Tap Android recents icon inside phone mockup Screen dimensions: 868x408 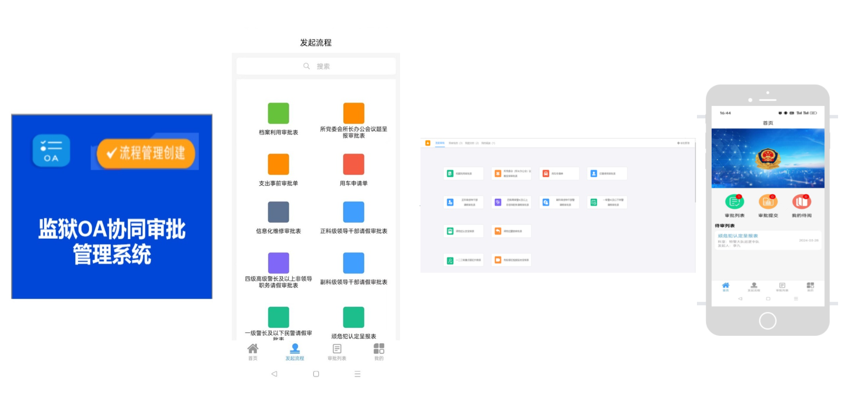[x=796, y=299]
